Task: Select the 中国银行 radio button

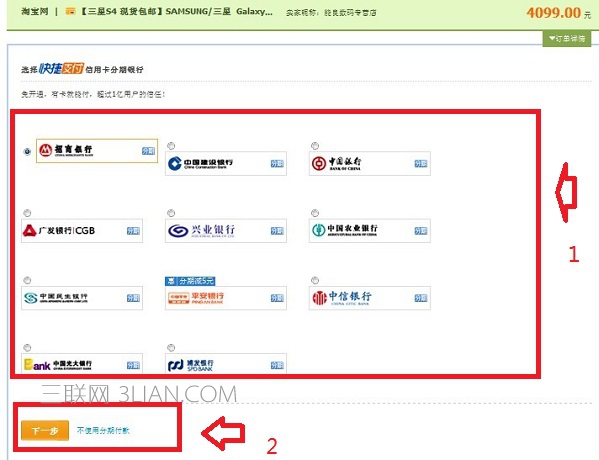Action: click(315, 146)
